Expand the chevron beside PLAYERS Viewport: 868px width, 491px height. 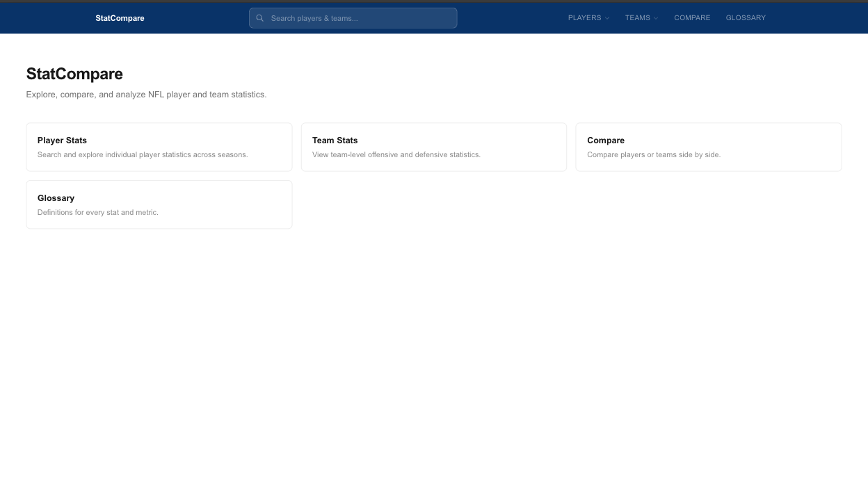[x=607, y=18]
